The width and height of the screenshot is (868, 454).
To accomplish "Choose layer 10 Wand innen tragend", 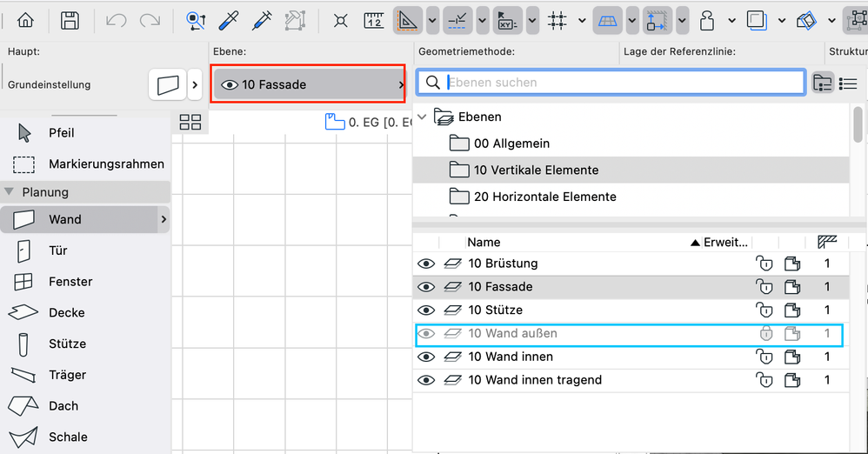I will (x=631, y=380).
